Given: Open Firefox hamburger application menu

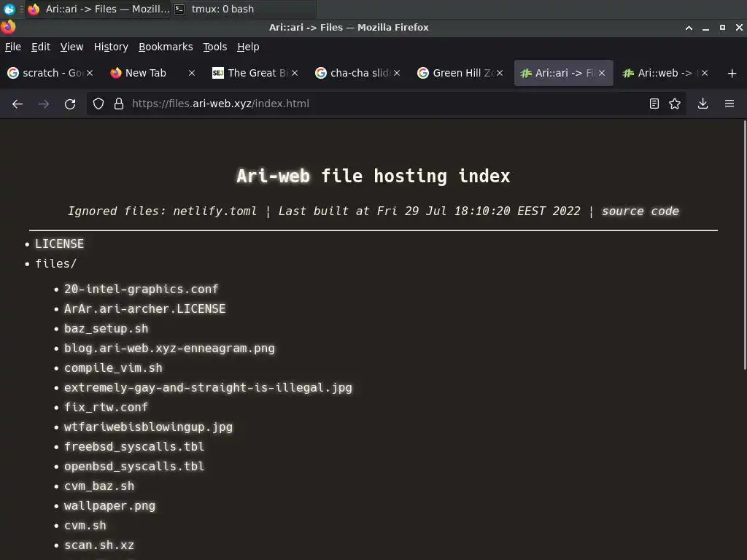Looking at the screenshot, I should point(729,104).
